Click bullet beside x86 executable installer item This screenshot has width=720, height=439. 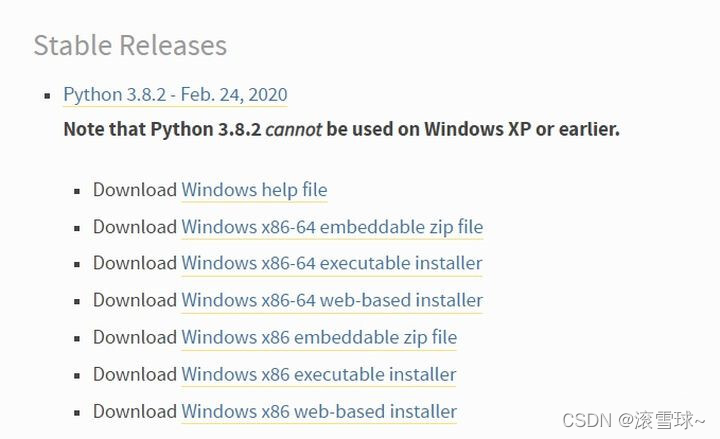tap(77, 375)
